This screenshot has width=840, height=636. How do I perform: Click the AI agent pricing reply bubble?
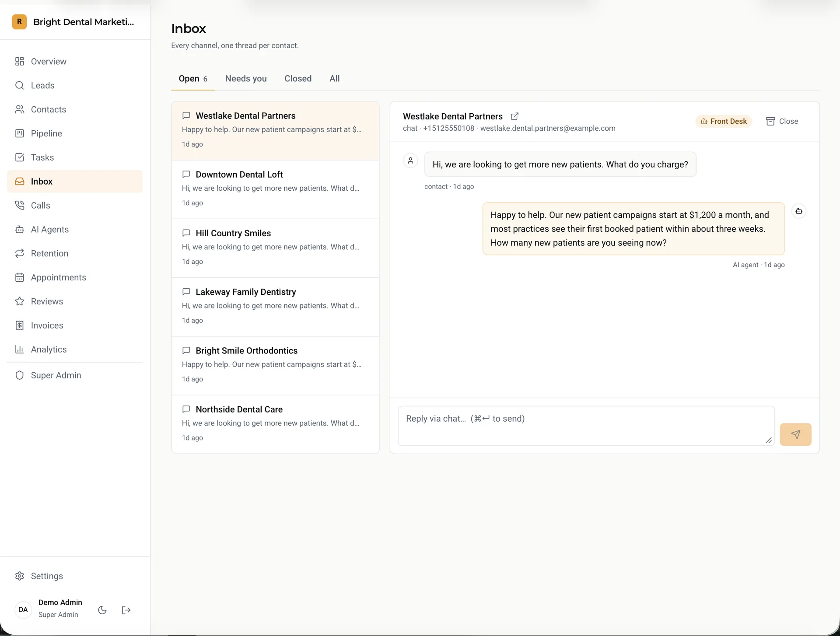(633, 229)
